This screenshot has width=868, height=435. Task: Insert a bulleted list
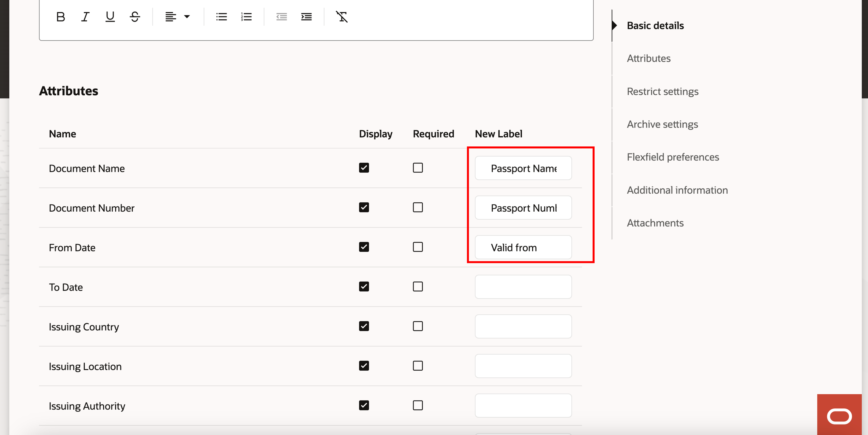coord(221,17)
